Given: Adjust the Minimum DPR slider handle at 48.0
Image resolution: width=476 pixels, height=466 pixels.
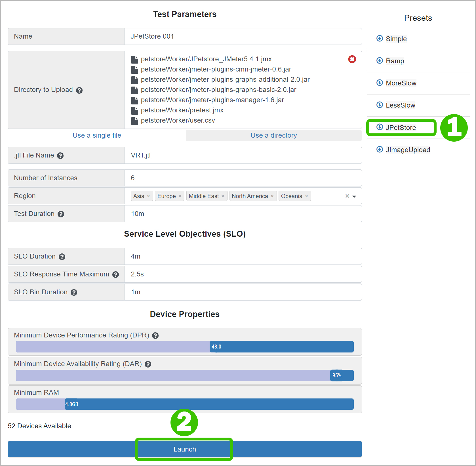Looking at the screenshot, I should 216,347.
